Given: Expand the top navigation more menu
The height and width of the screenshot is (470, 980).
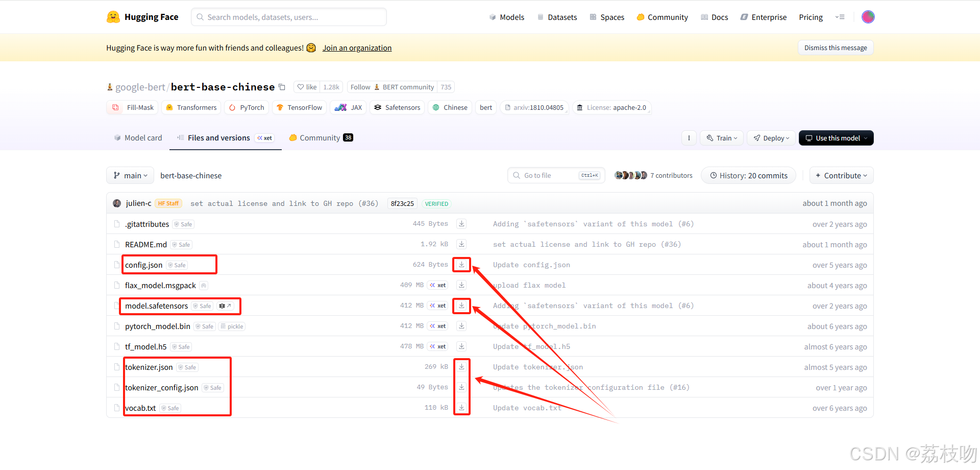Looking at the screenshot, I should click(x=840, y=17).
